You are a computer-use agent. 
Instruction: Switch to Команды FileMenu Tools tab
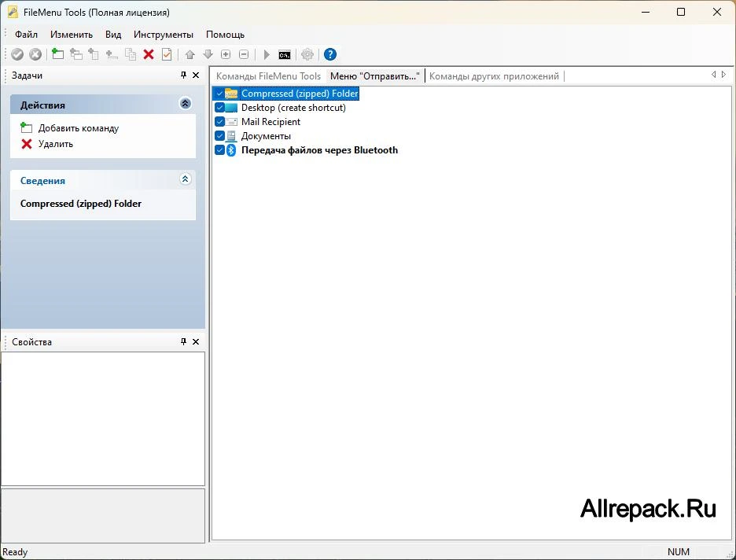point(268,76)
